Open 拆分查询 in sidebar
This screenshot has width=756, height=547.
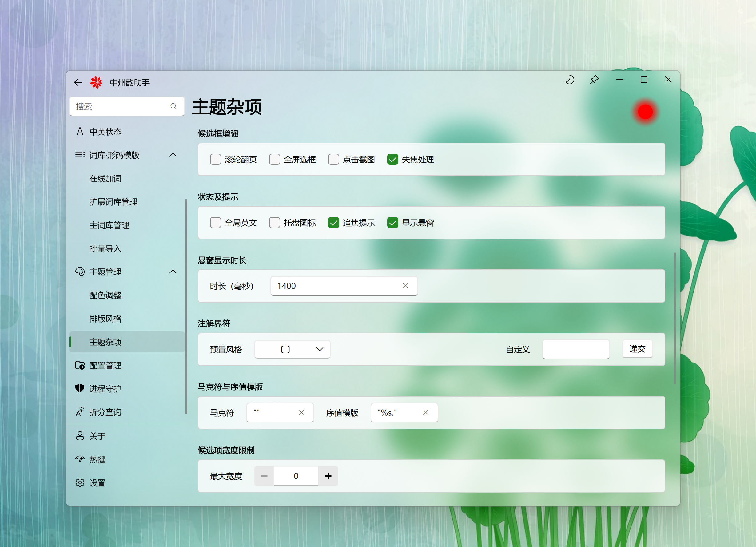pos(105,412)
